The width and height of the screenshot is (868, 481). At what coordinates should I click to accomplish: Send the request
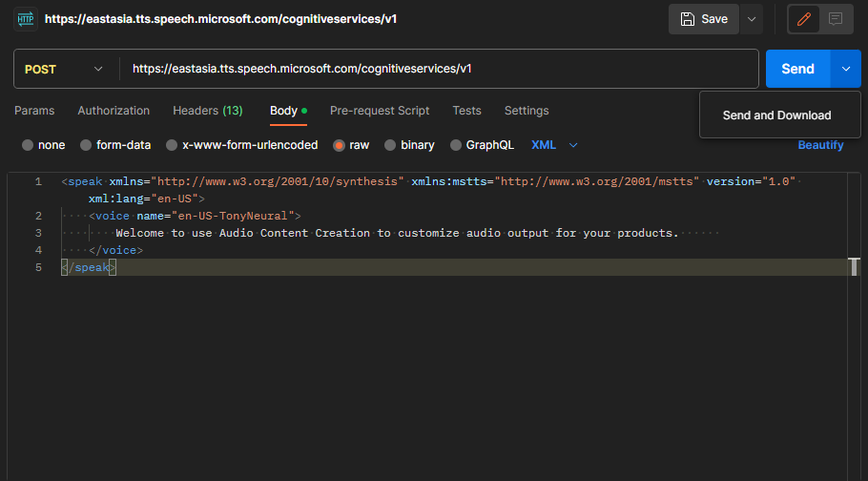coord(797,69)
